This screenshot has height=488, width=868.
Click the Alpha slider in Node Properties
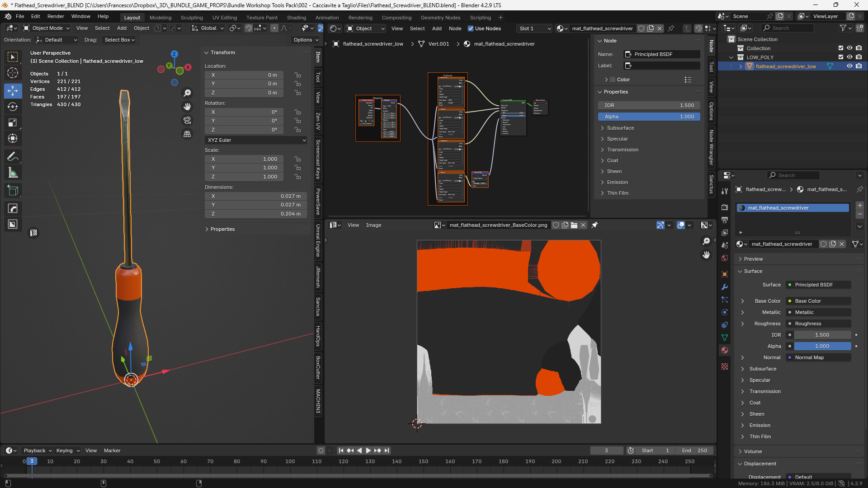point(649,117)
